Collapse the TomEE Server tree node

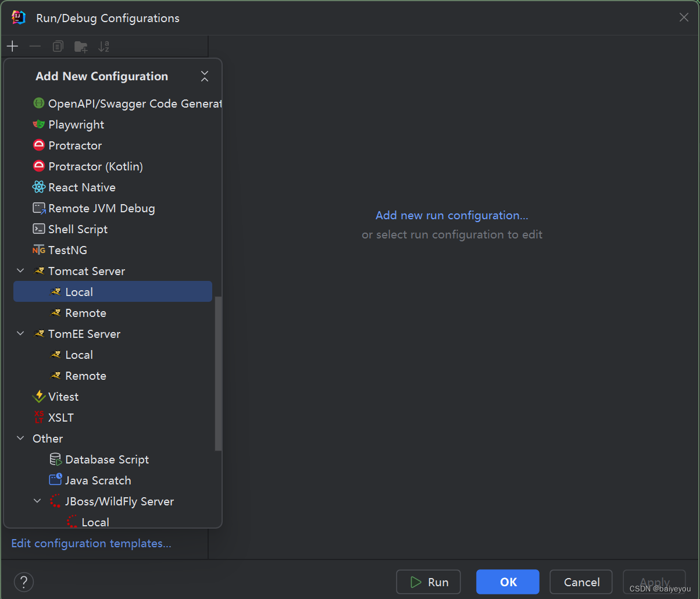(20, 334)
